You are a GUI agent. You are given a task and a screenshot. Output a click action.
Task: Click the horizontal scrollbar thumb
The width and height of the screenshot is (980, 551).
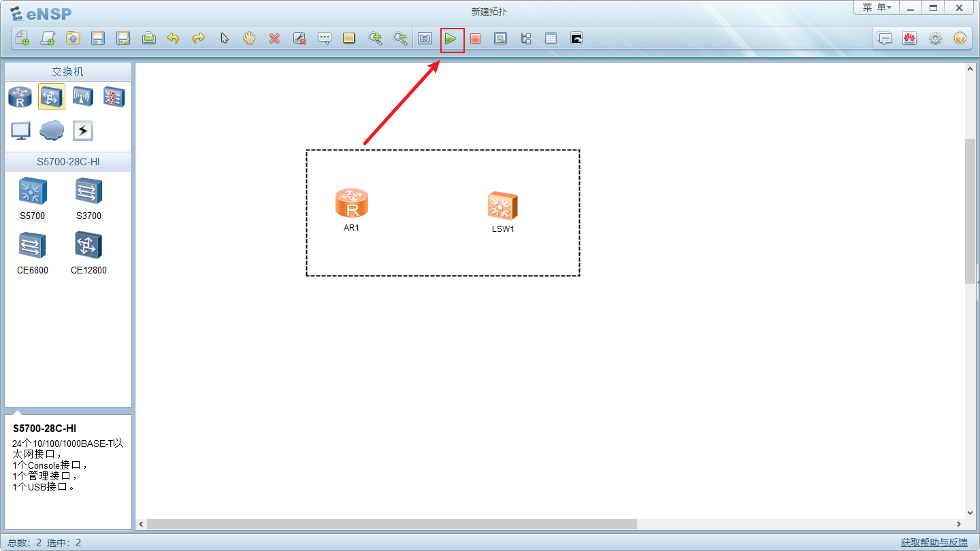pos(391,524)
